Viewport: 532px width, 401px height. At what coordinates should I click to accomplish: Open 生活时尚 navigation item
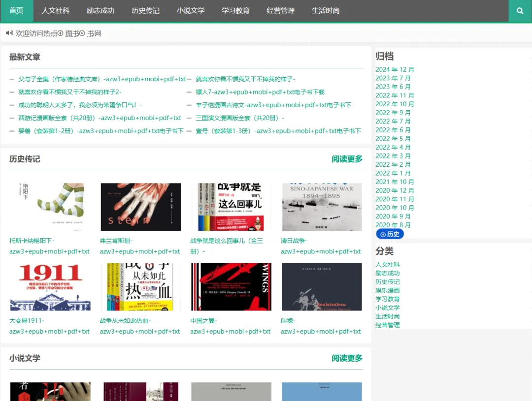click(326, 11)
